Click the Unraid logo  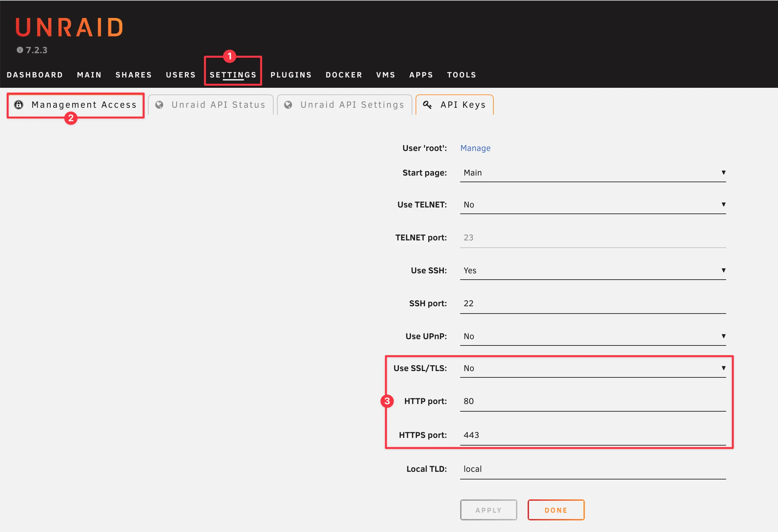pyautogui.click(x=69, y=28)
